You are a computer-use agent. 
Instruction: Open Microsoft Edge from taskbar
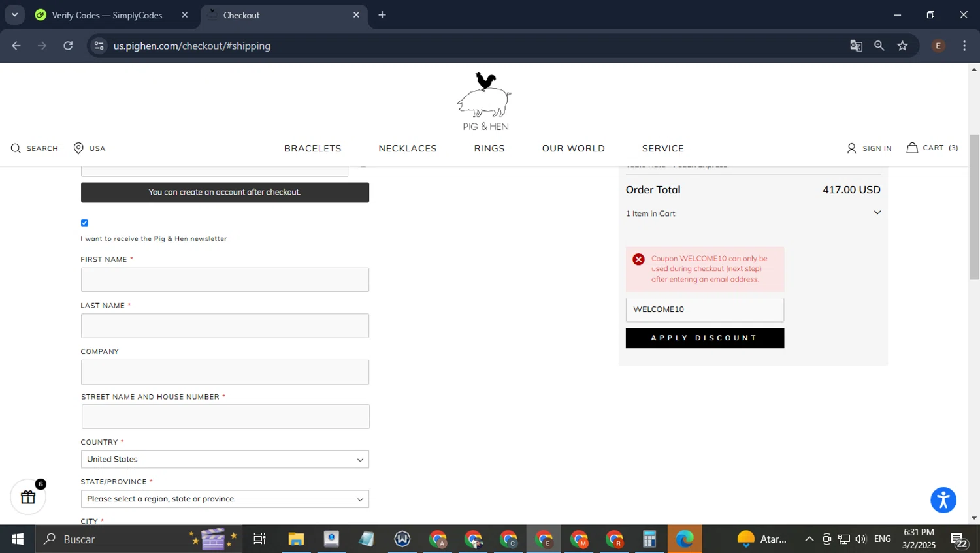tap(684, 539)
